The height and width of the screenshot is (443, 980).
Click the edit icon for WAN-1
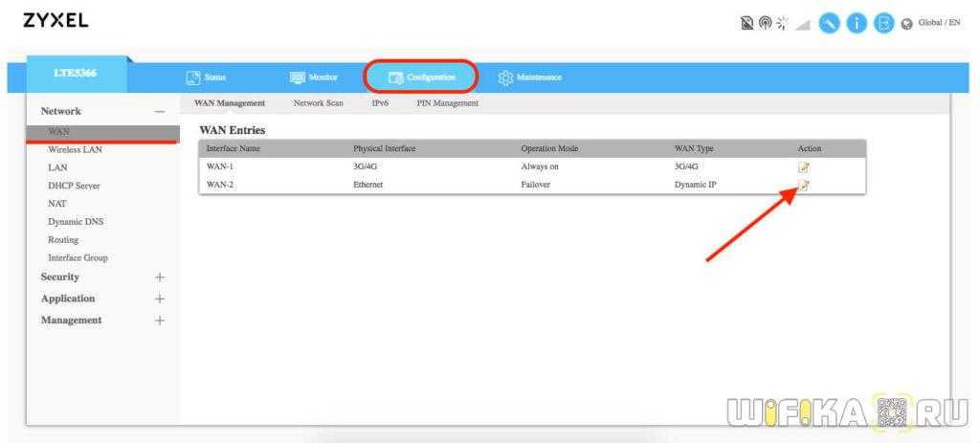coord(804,166)
